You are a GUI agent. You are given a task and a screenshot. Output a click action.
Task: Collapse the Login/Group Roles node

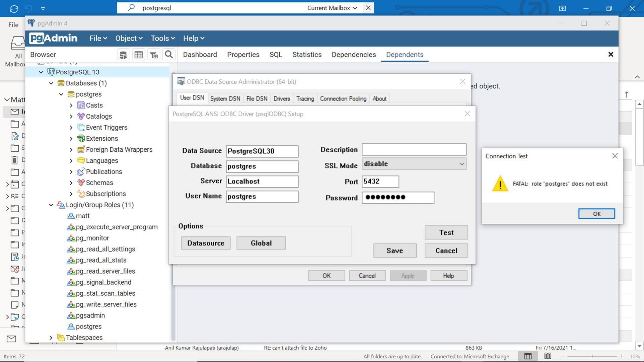pyautogui.click(x=51, y=205)
